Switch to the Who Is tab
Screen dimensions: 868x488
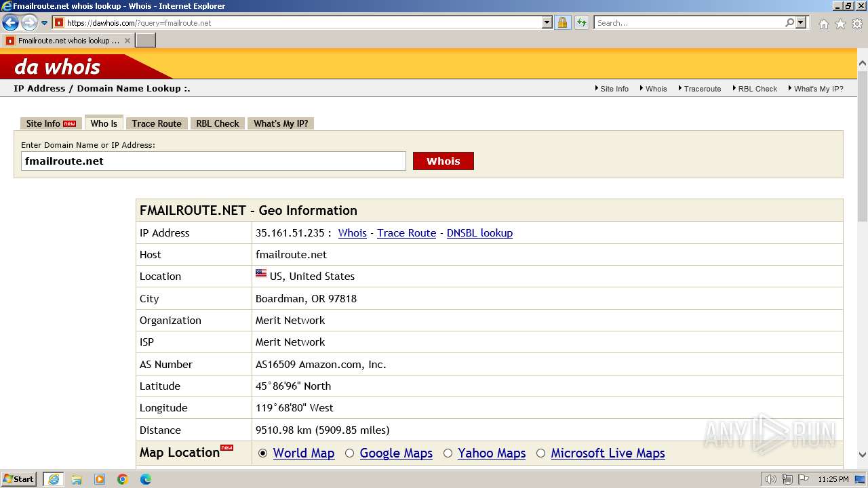coord(104,123)
